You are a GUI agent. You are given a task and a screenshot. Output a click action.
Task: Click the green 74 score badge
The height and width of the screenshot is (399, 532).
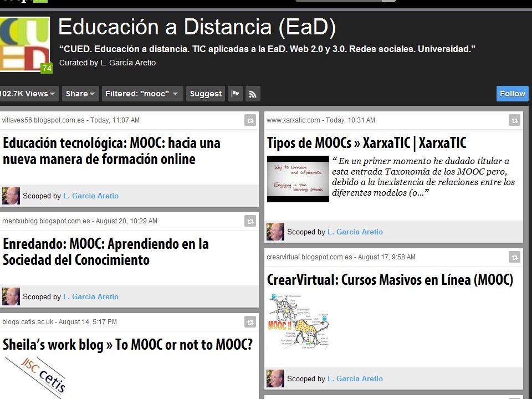point(47,68)
